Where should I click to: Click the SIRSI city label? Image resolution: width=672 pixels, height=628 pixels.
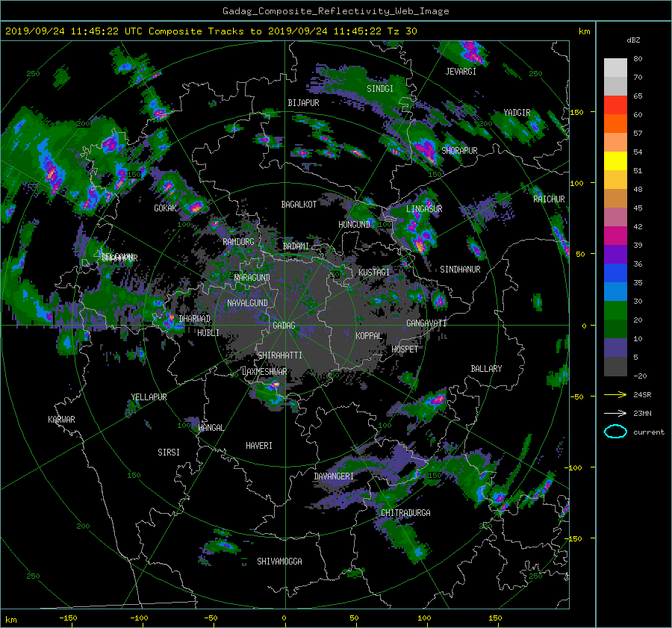pos(169,453)
